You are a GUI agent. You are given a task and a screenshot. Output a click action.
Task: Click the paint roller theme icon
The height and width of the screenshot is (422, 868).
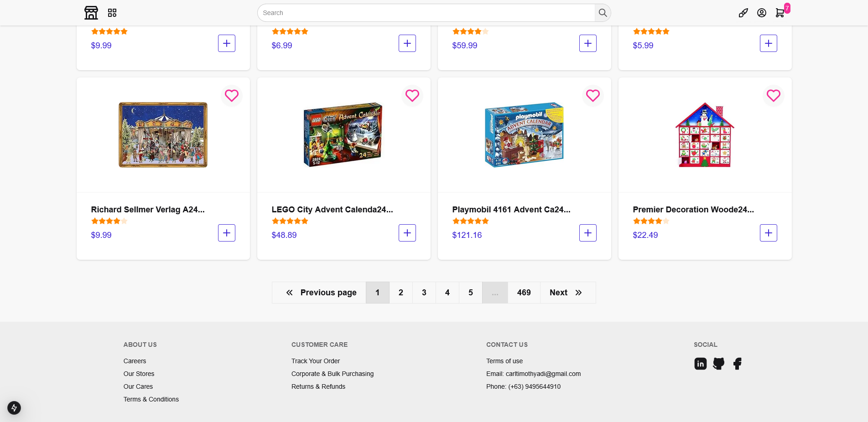pos(743,13)
